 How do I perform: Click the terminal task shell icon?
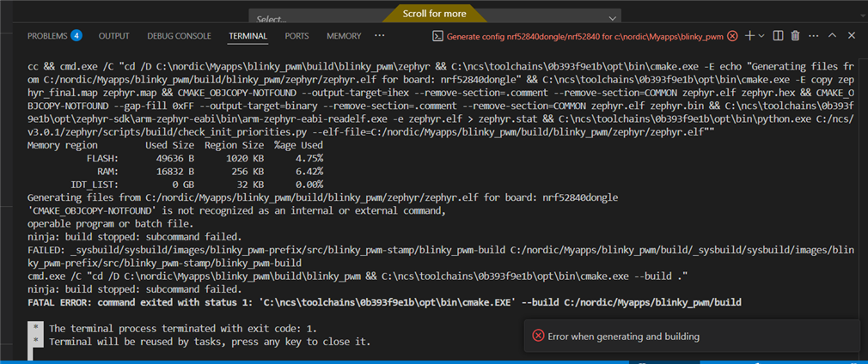pyautogui.click(x=437, y=36)
